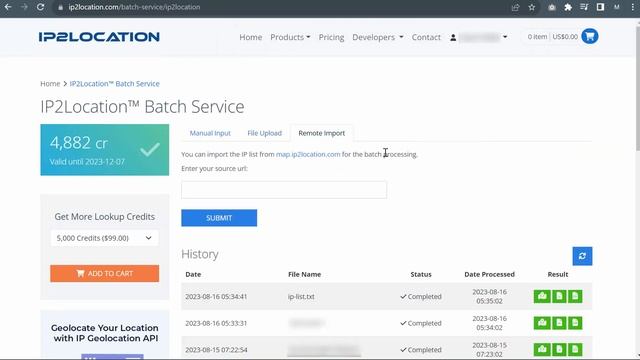
Task: Click middle file icon in 07:22:54 row
Action: (559, 349)
